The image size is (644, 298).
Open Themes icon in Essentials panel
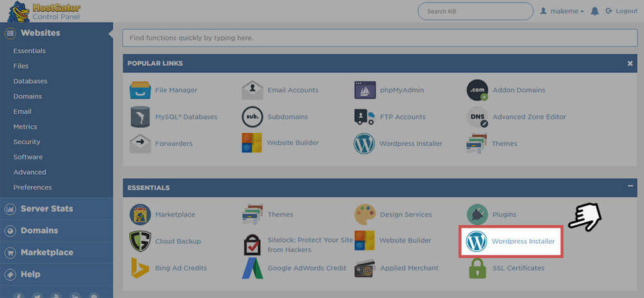tap(252, 214)
